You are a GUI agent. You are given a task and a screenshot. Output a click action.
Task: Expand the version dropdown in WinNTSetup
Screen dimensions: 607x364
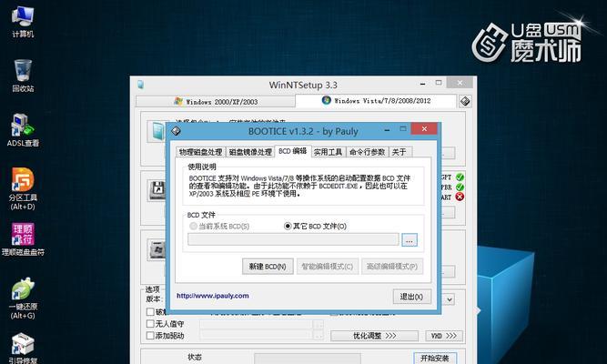(x=449, y=299)
